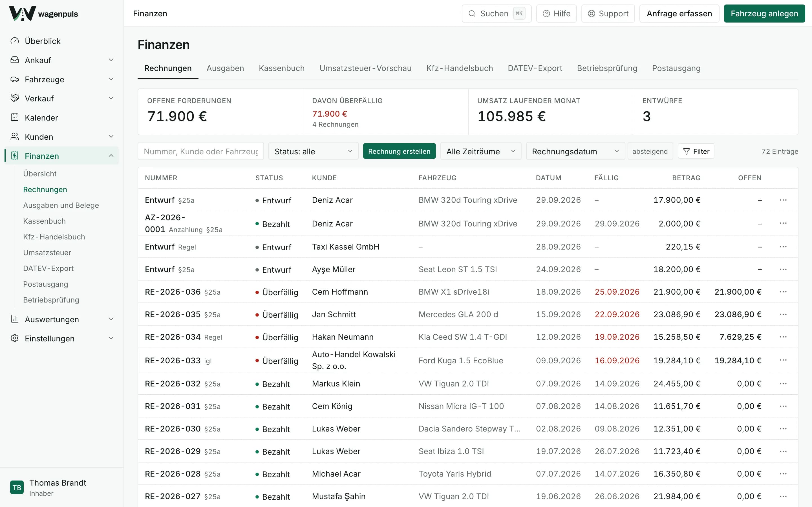Open the Alle Zeiträume dropdown
812x507 pixels.
(x=480, y=151)
